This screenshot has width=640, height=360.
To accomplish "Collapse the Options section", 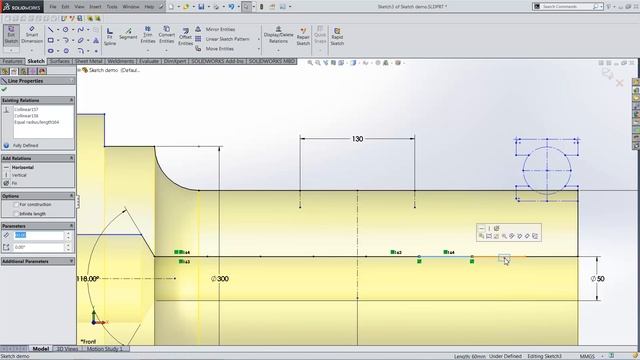I will 71,196.
